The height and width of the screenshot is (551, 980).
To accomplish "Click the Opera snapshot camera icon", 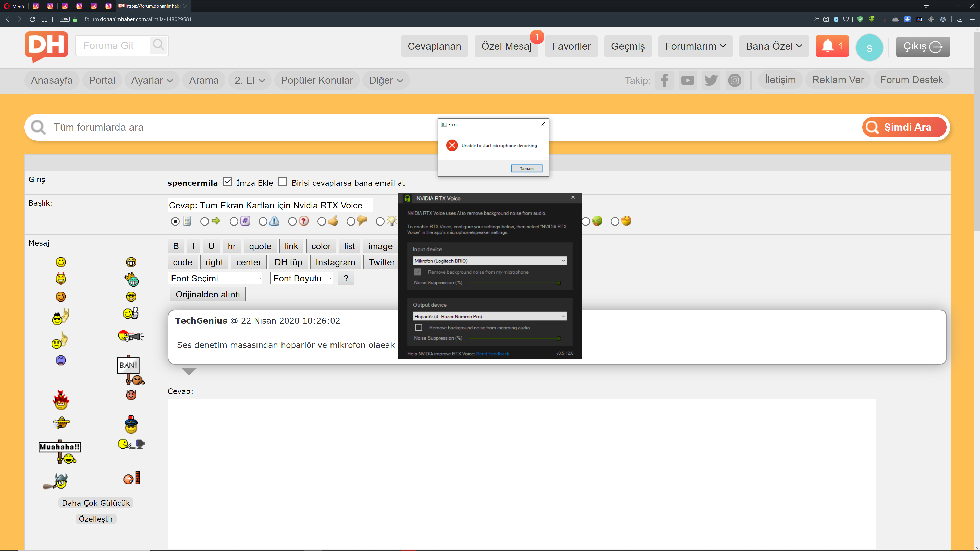I will tap(826, 19).
